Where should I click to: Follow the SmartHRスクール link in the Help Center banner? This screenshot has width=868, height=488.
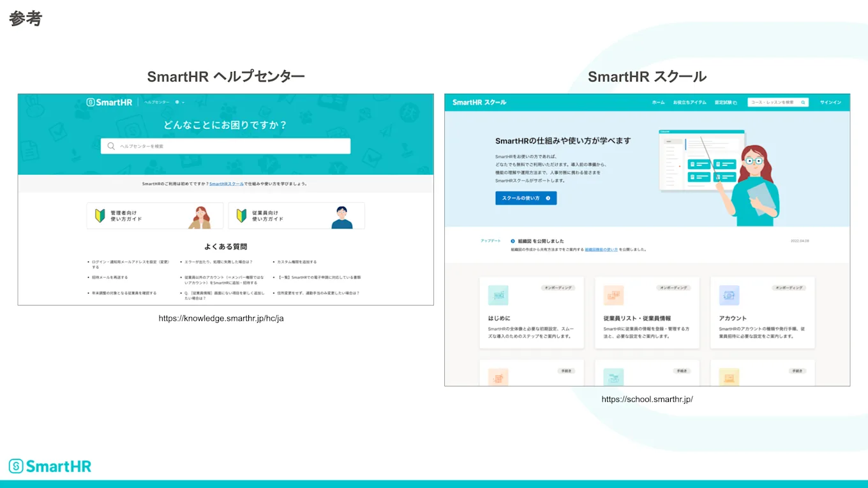pos(227,184)
